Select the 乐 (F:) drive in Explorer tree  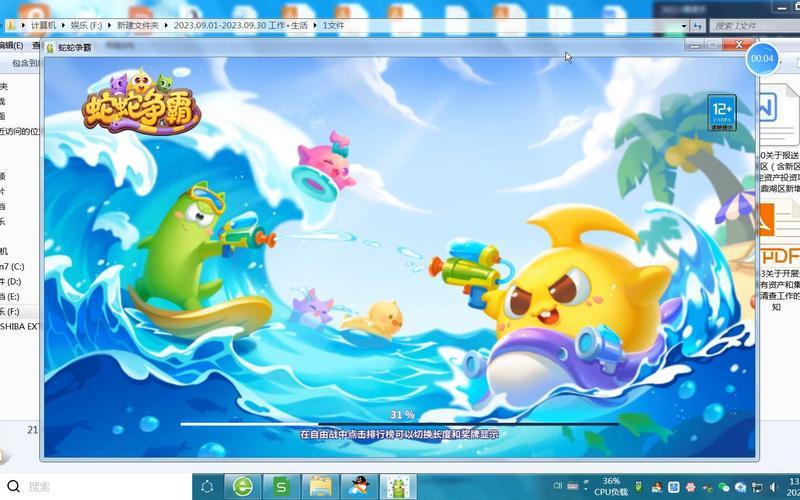[10, 311]
